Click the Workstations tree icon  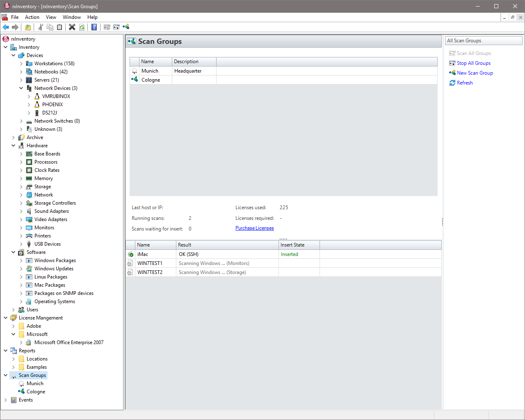click(x=29, y=64)
